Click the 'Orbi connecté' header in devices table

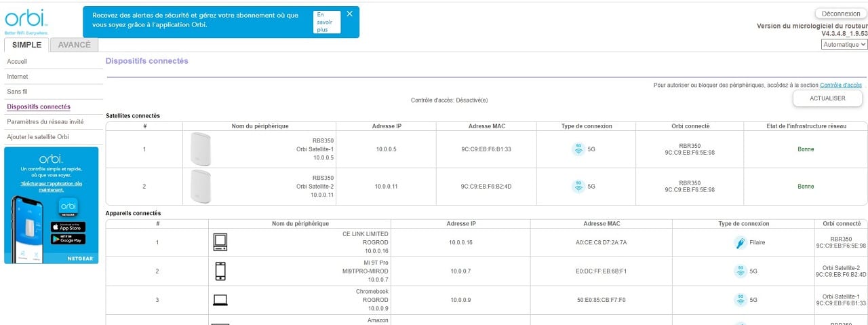841,223
